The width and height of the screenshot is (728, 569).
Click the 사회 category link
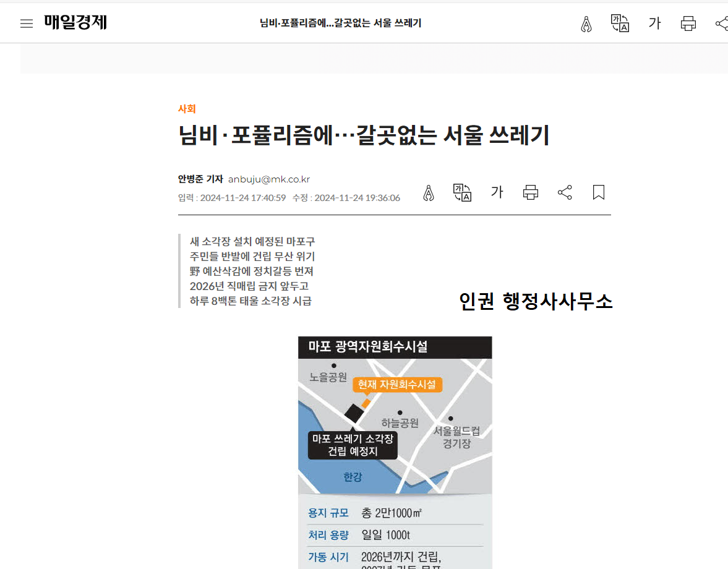pyautogui.click(x=187, y=109)
